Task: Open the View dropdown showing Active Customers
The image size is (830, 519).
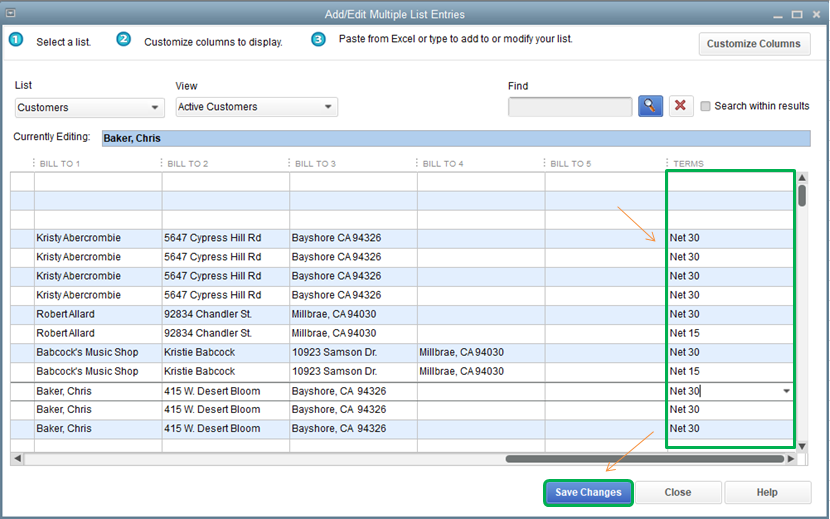Action: tap(256, 107)
